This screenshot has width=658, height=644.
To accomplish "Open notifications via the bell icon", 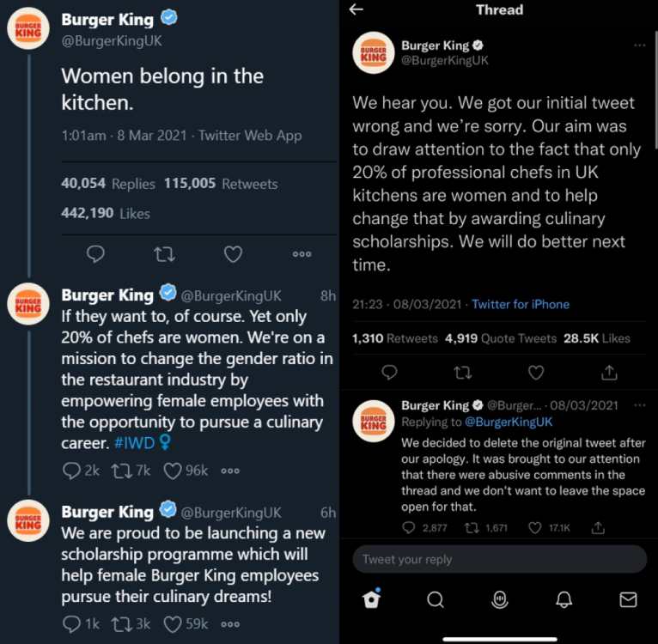I will point(564,599).
